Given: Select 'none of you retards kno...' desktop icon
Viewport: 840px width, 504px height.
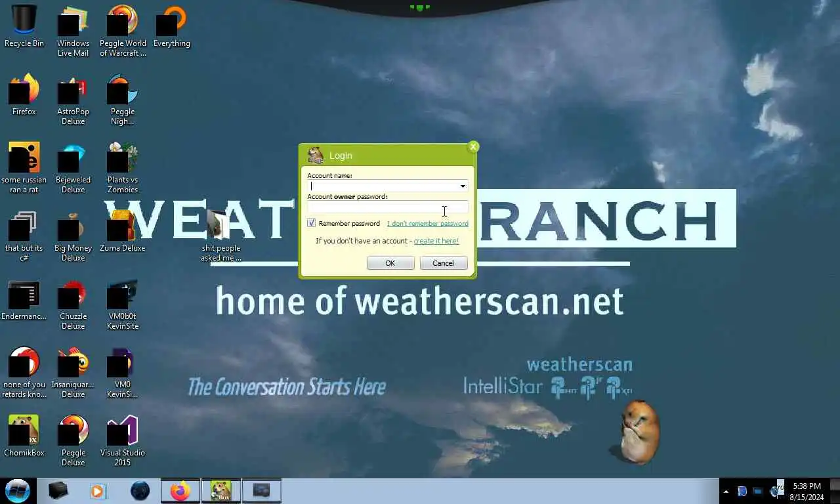Looking at the screenshot, I should point(24,371).
